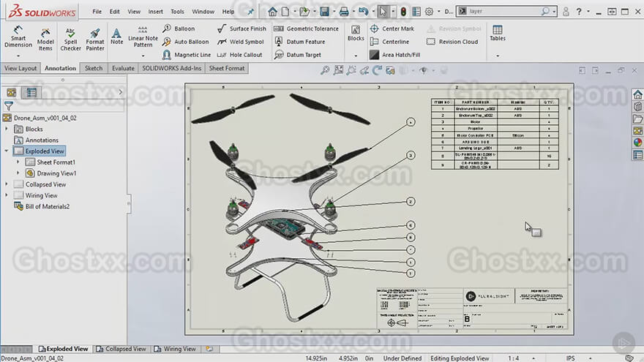Expand the Blocks tree node

[7, 129]
